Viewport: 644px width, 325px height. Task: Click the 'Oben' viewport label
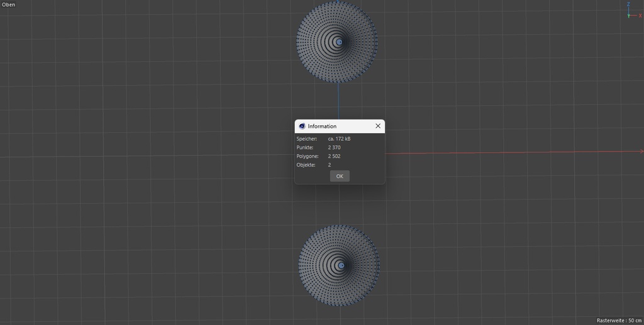[8, 4]
